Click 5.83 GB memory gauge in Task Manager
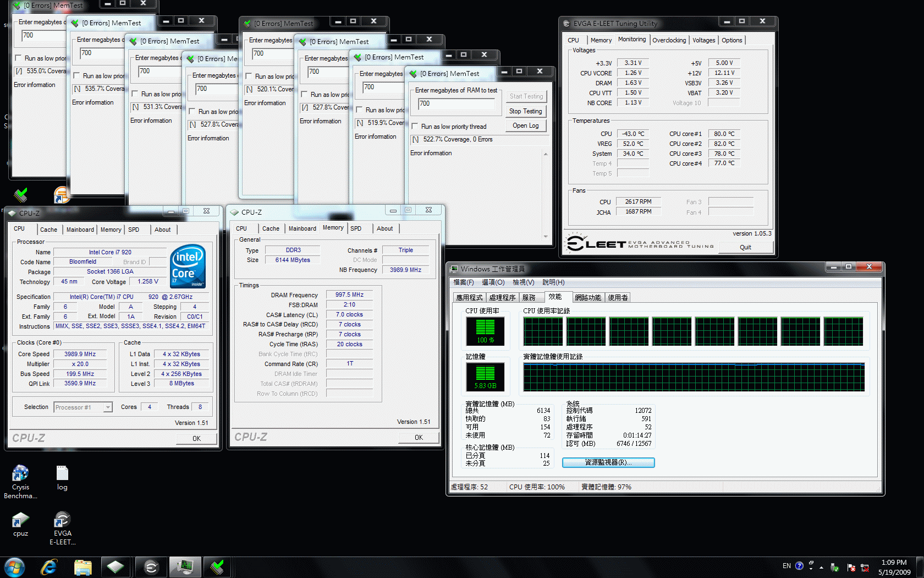924x578 pixels. click(485, 377)
